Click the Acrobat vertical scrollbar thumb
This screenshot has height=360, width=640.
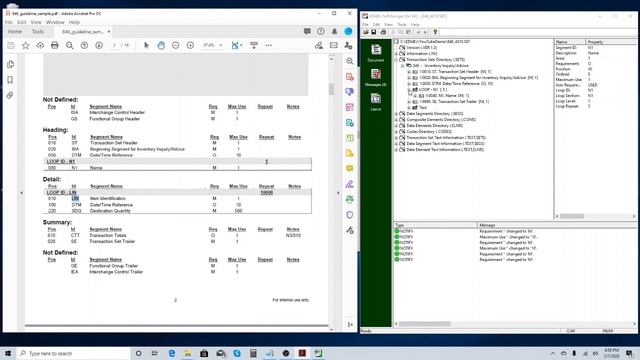pyautogui.click(x=331, y=89)
